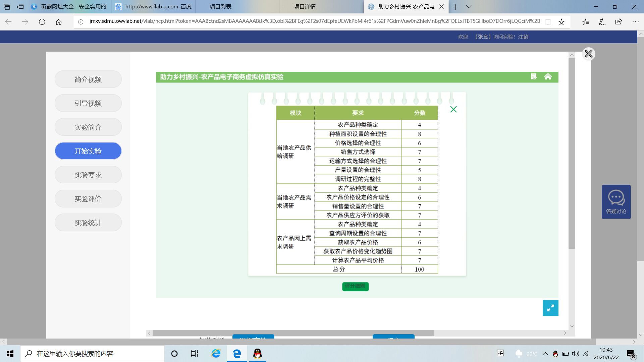This screenshot has height=362, width=644.
Task: Click the home icon in green header
Action: click(548, 77)
